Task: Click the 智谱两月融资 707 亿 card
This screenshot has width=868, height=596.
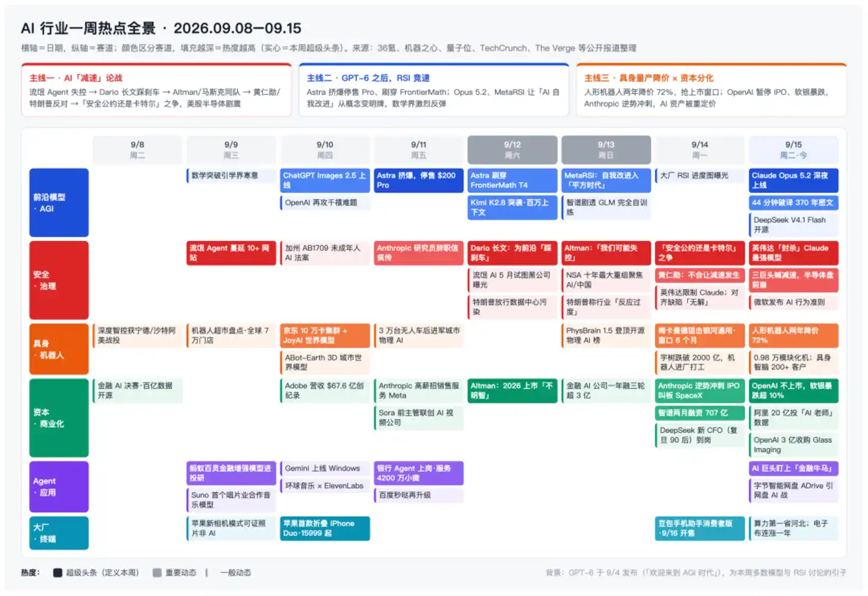Action: click(x=700, y=413)
